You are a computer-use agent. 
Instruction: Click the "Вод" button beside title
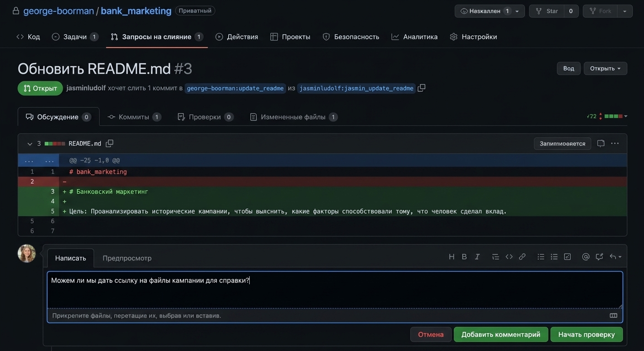[x=569, y=69]
